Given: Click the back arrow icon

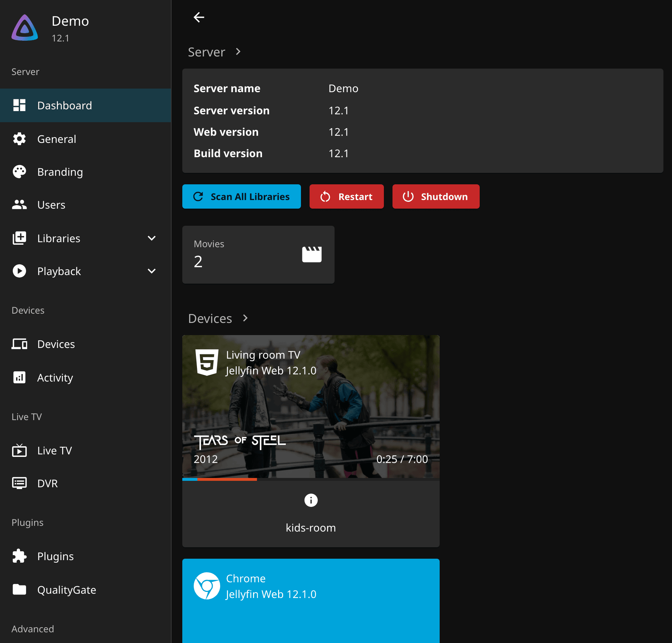Looking at the screenshot, I should tap(199, 17).
